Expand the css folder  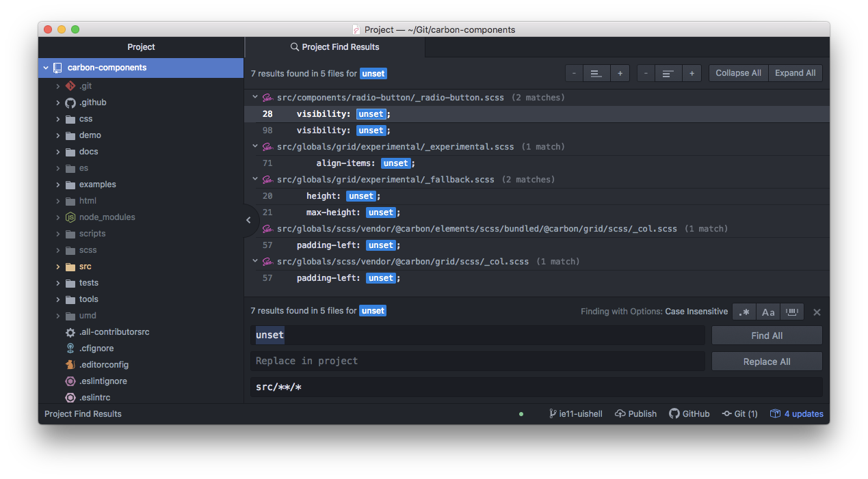click(58, 119)
